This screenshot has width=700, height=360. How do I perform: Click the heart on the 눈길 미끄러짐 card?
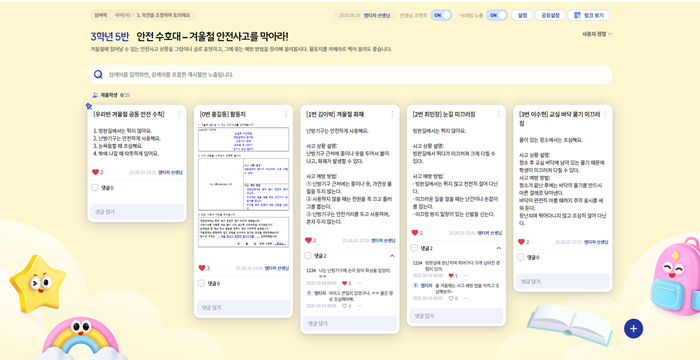pyautogui.click(x=414, y=233)
